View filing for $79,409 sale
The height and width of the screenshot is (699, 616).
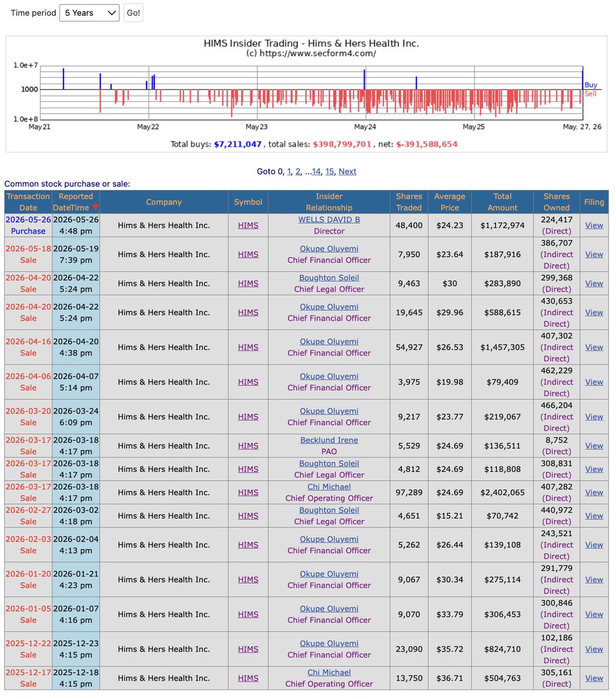[x=594, y=382]
